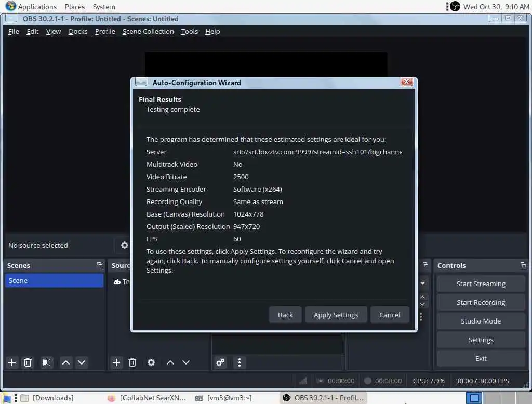Open the File menu
Screen dimensions: 532x404
[14, 32]
